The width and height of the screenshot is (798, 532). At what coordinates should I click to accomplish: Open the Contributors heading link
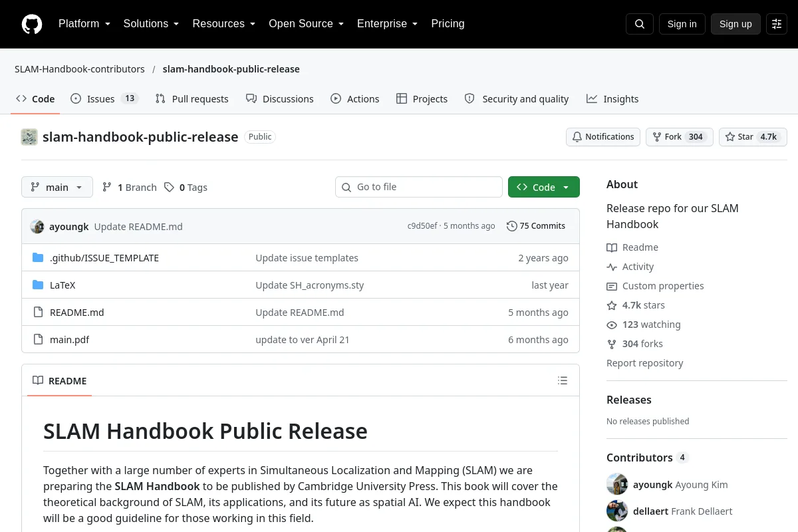coord(647,458)
